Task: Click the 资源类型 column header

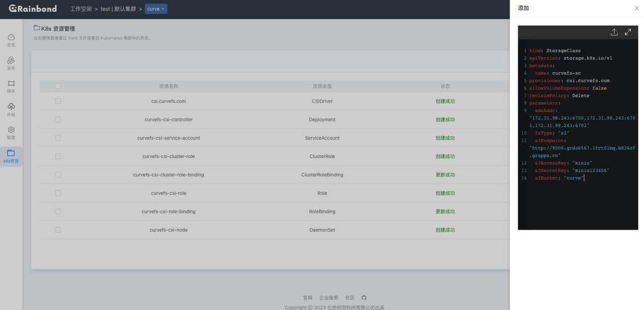Action: click(322, 86)
